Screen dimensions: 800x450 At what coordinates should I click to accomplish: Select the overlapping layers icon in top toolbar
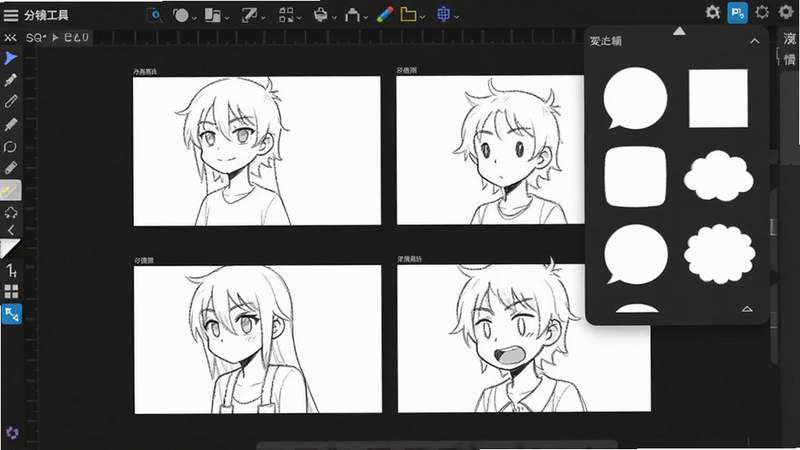click(212, 15)
